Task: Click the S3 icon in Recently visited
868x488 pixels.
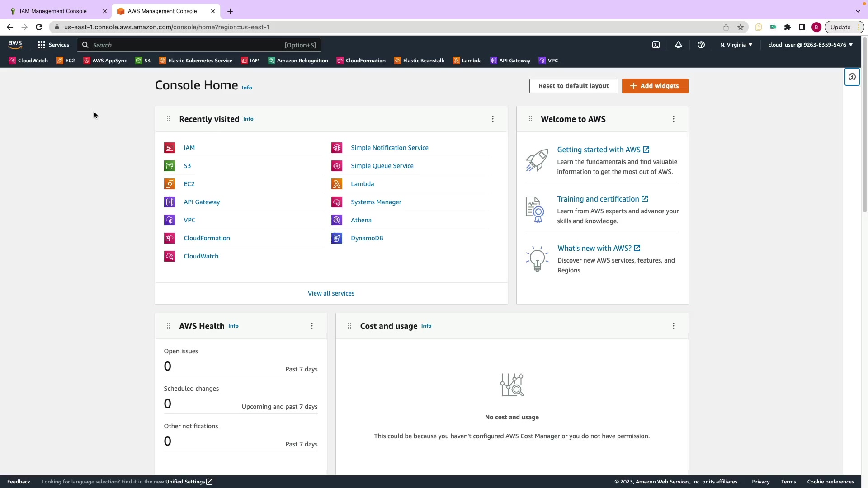Action: pos(170,166)
